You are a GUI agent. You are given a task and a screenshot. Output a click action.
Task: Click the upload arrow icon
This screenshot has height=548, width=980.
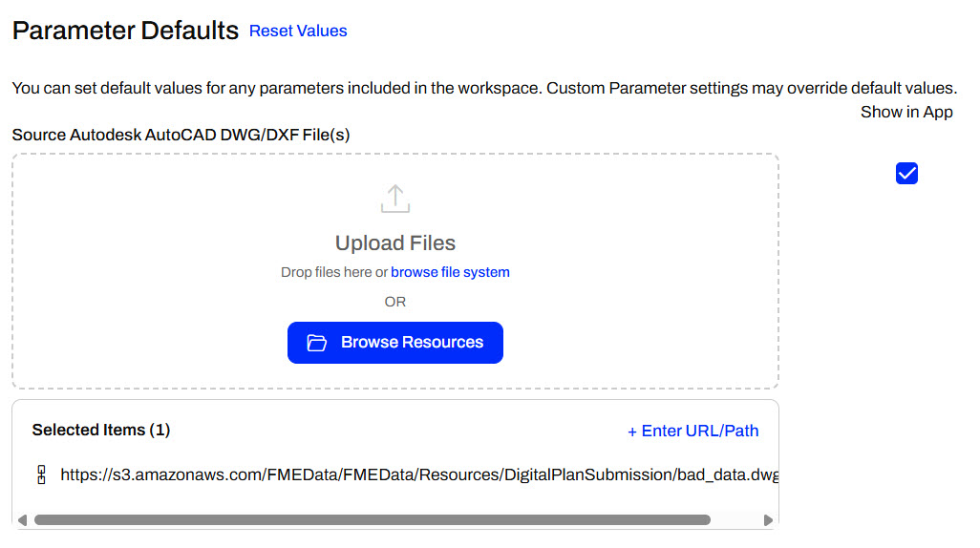click(394, 199)
